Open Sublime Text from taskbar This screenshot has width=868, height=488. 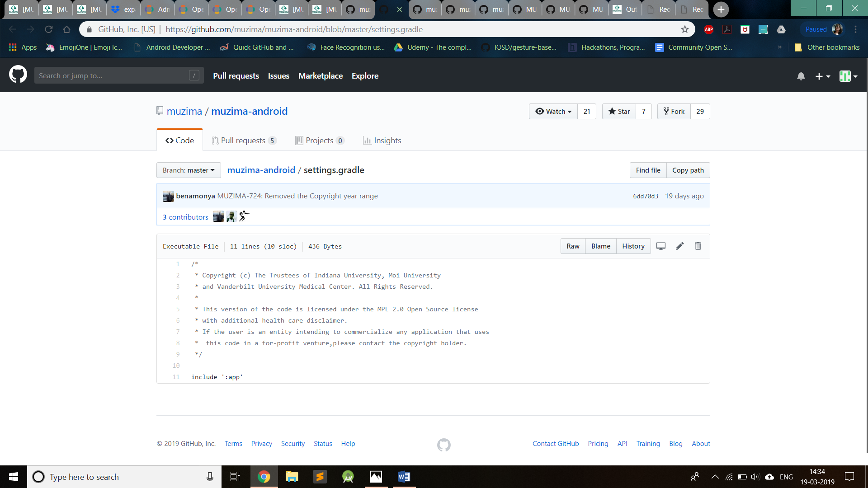coord(320,477)
